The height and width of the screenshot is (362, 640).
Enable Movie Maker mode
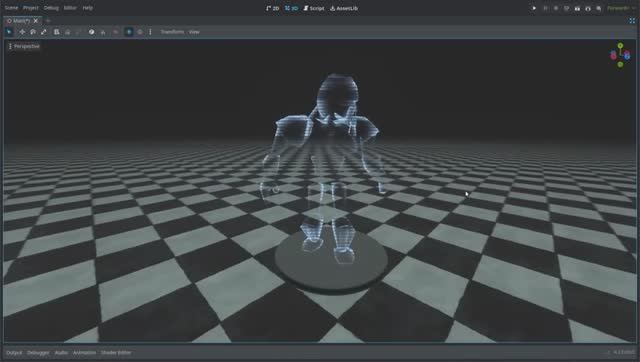pyautogui.click(x=598, y=8)
